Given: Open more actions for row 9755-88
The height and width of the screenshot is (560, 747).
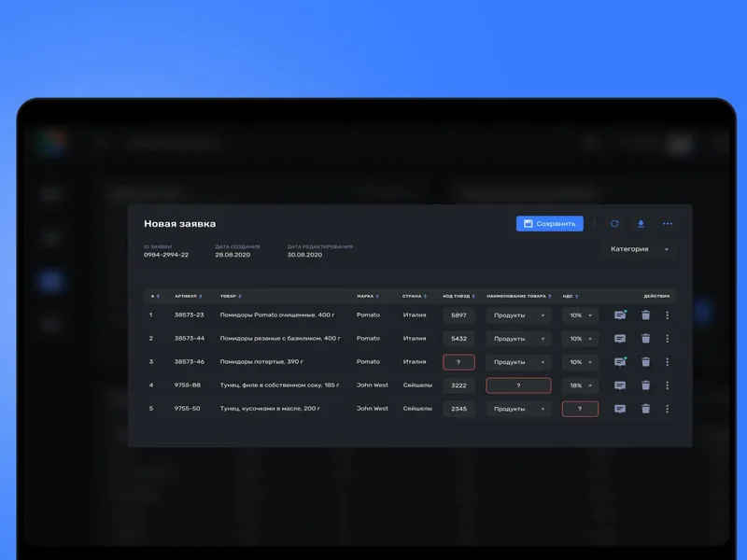Looking at the screenshot, I should [x=667, y=385].
